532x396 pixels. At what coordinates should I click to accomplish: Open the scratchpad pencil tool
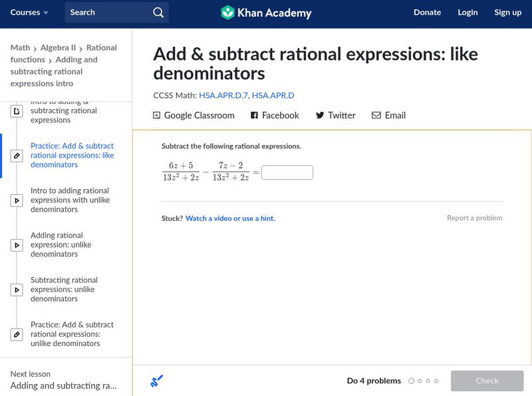157,381
